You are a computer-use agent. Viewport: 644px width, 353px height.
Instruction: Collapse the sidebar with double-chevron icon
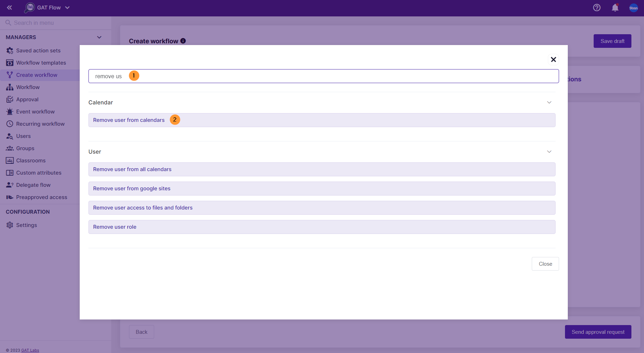(9, 7)
